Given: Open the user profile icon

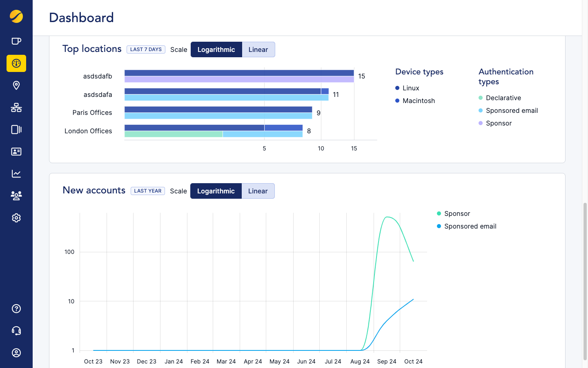Looking at the screenshot, I should (16, 353).
